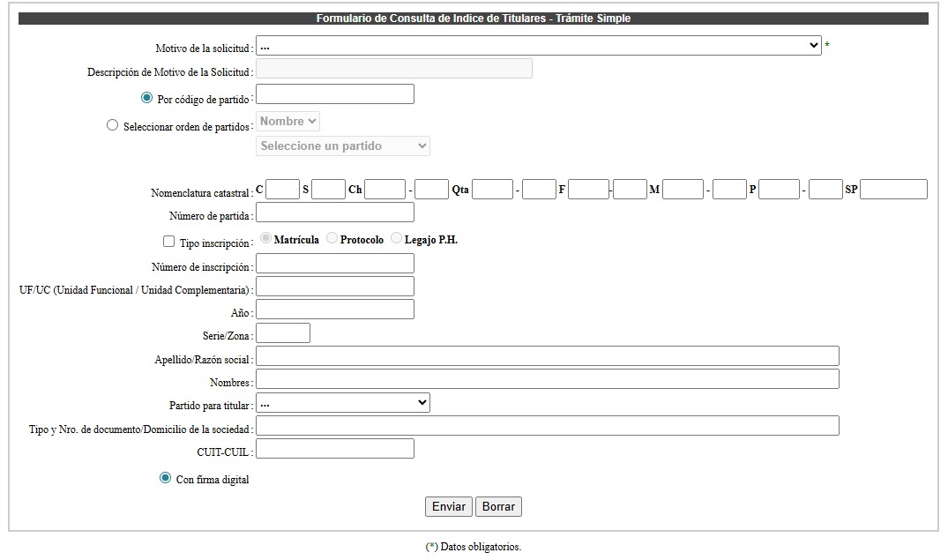Focus the 'Serie/Zona' small input box
The width and height of the screenshot is (948, 560).
coord(282,333)
